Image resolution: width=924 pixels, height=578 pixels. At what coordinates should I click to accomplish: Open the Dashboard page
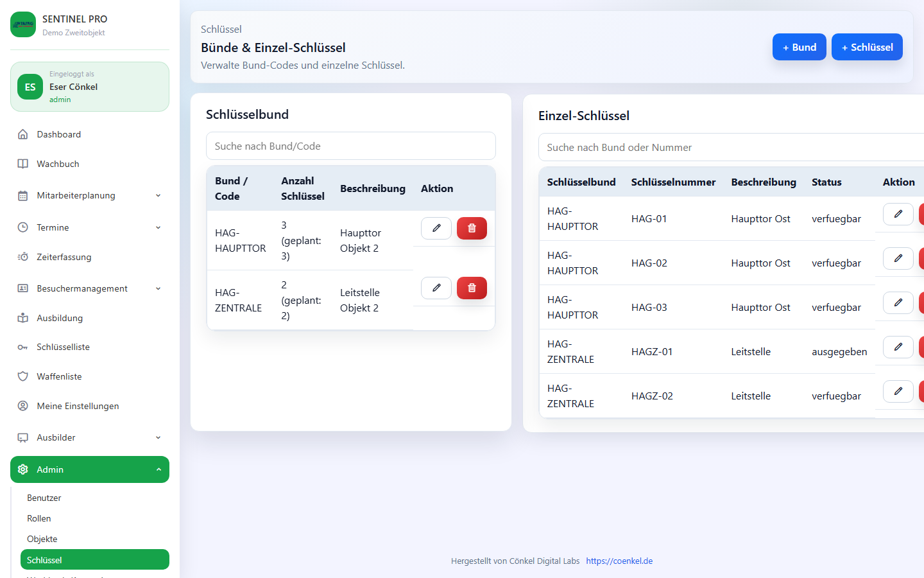click(59, 134)
